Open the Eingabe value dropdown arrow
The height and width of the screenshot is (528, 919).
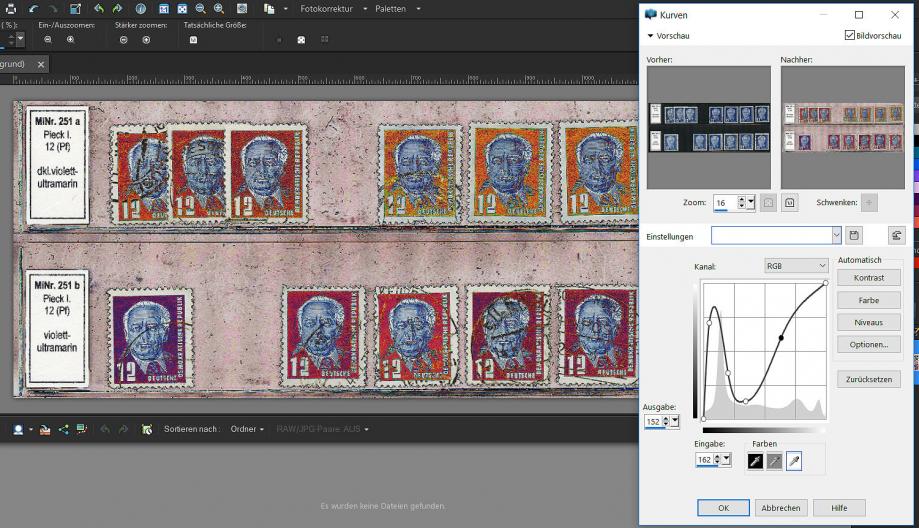pos(727,459)
